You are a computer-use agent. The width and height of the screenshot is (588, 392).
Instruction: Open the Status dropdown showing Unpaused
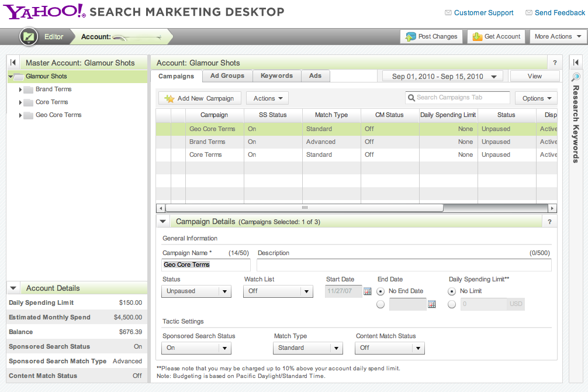tap(196, 291)
